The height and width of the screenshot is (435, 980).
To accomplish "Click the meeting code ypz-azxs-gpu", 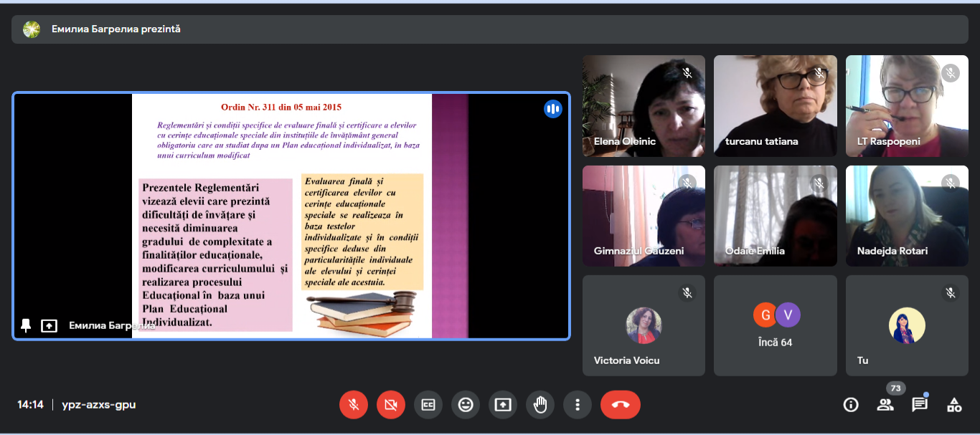I will tap(99, 405).
